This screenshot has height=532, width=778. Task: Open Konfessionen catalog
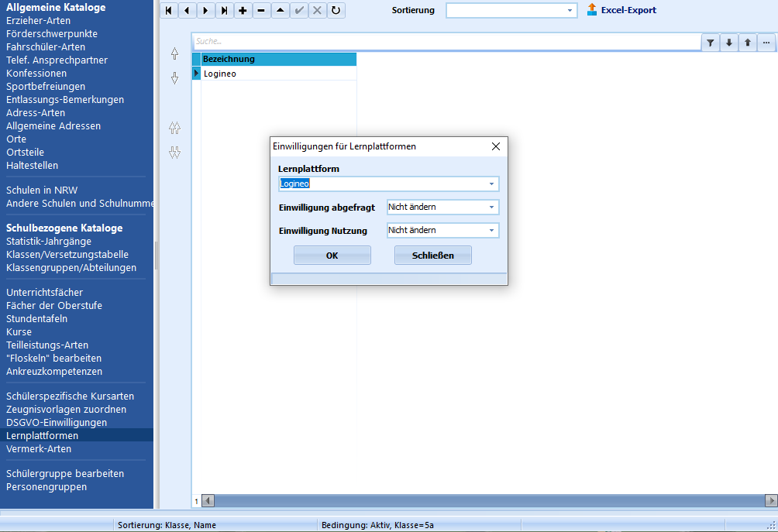(x=36, y=74)
